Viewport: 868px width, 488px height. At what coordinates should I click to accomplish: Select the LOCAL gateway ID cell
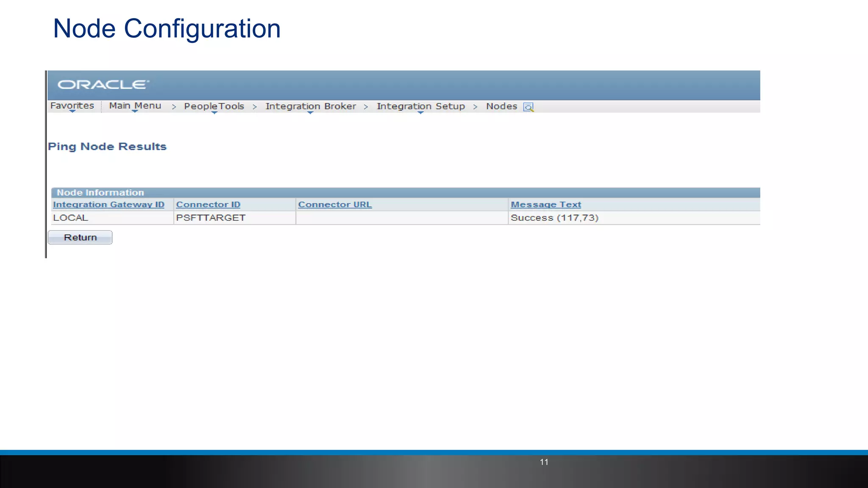pos(112,218)
